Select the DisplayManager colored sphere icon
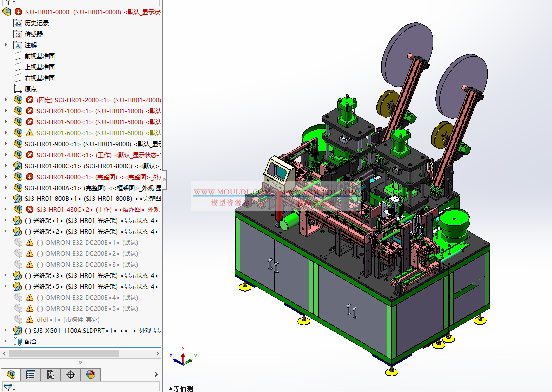Viewport: 552px width, 392px height. pyautogui.click(x=91, y=374)
